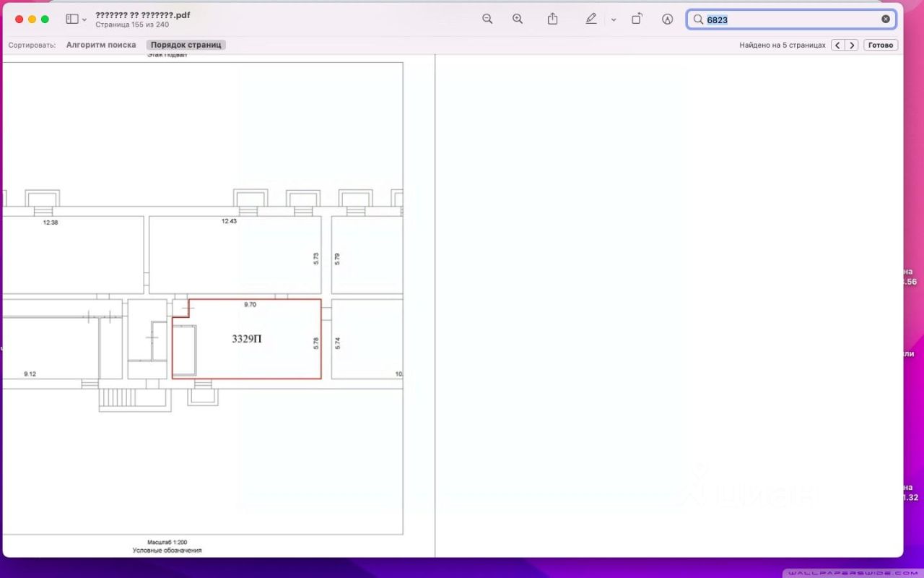
Task: Click the magnifier icon in search field
Action: point(698,20)
